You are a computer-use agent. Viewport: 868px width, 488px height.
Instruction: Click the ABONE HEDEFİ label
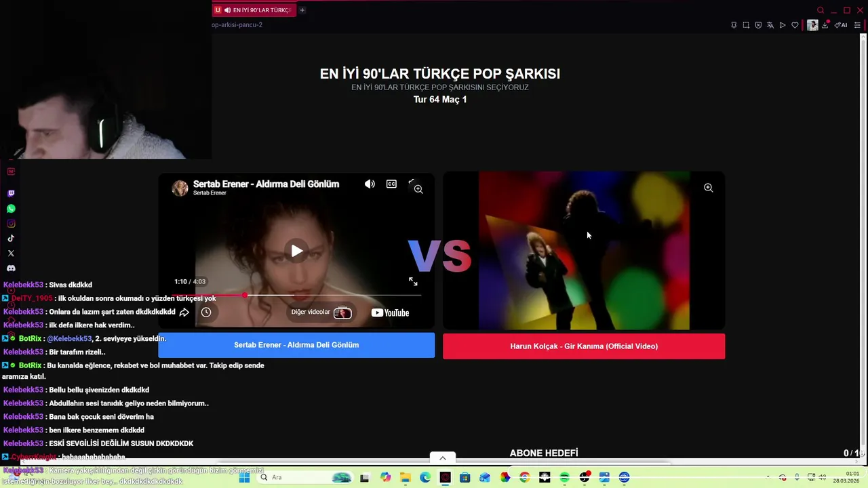(544, 453)
